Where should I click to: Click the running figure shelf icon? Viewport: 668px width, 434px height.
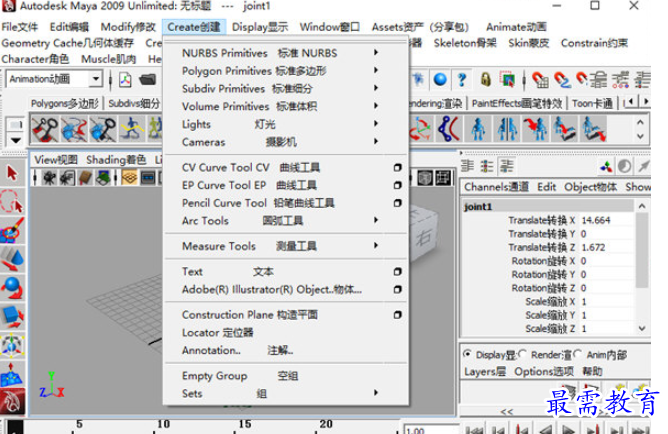click(132, 129)
